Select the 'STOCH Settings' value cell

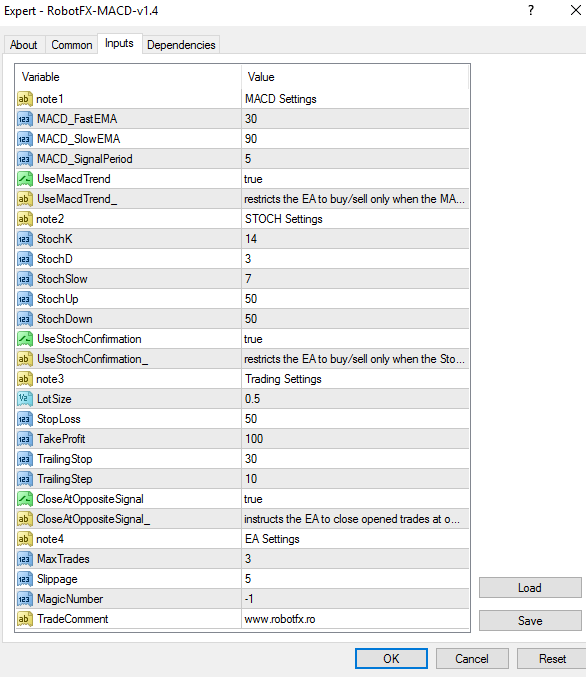[x=355, y=219]
